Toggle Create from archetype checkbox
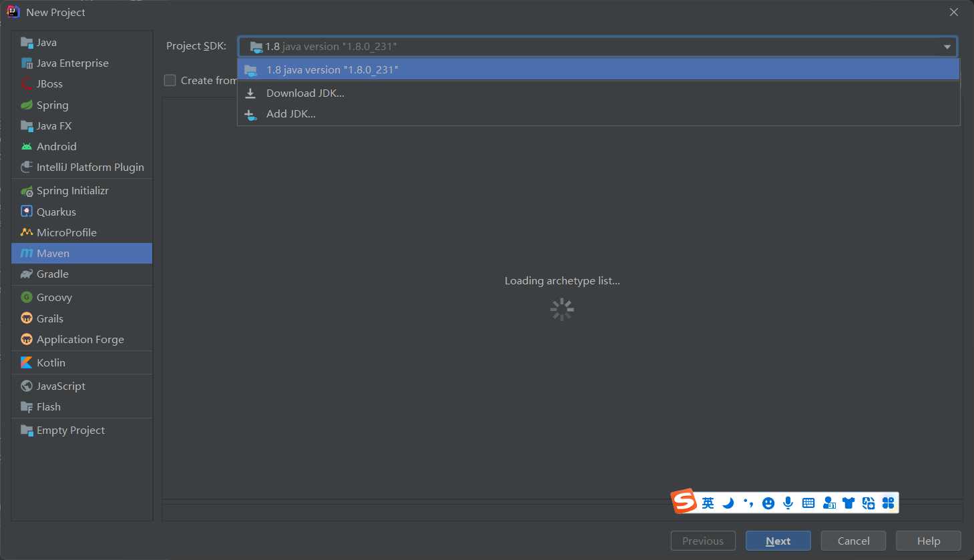 pyautogui.click(x=170, y=80)
